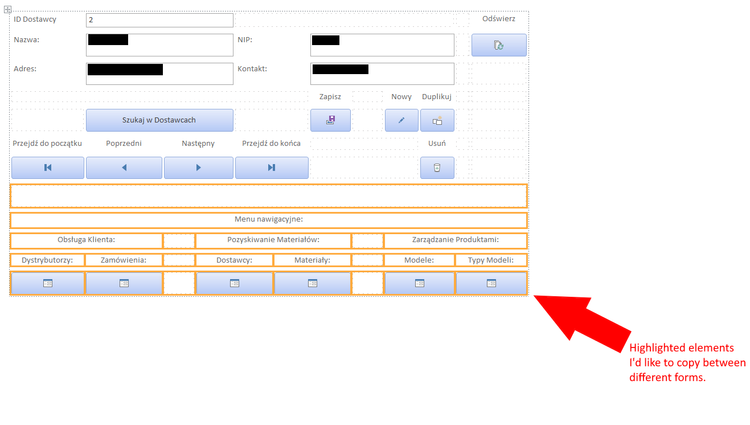Click into the Nazwa text field
The height and width of the screenshot is (425, 750).
click(x=160, y=45)
